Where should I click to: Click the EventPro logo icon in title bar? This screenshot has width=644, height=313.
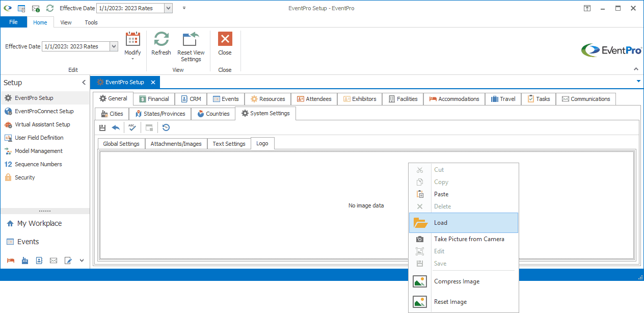[x=8, y=8]
